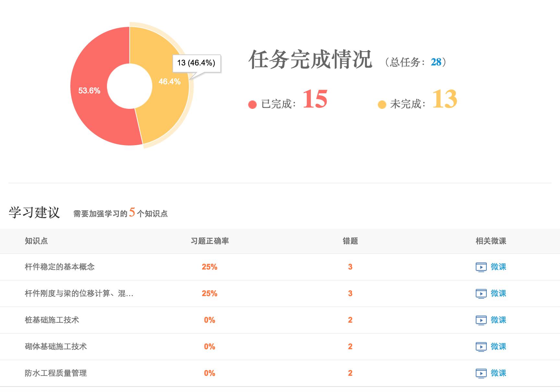Click the 13 (46.4%) chart tooltip

196,63
